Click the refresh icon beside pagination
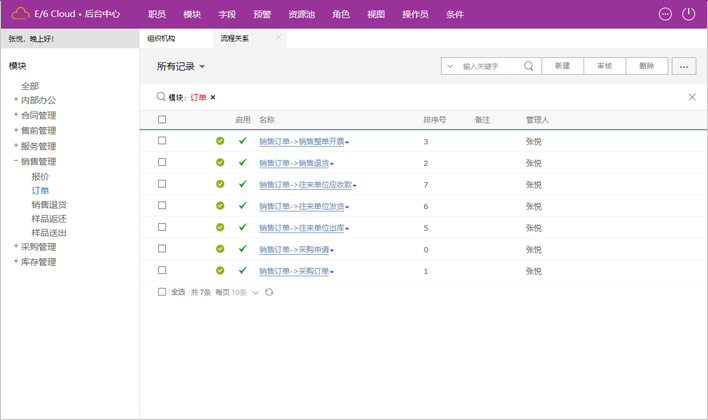The width and height of the screenshot is (708, 420). (269, 292)
